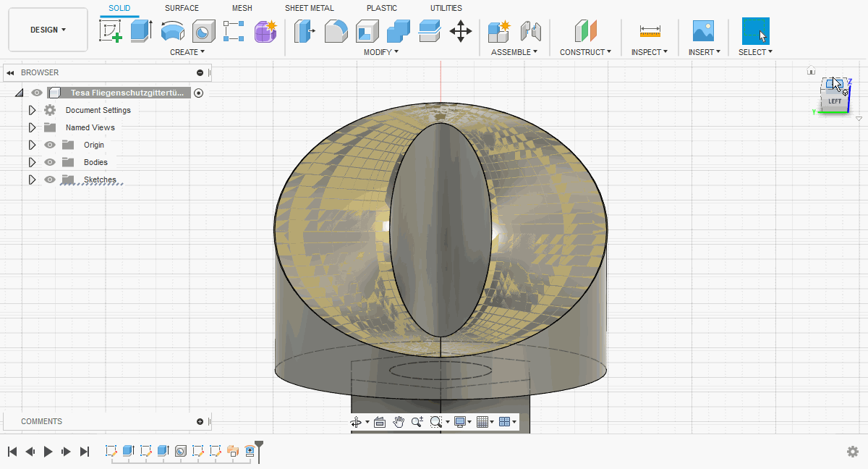Screen dimensions: 868x469
Task: Select the Revolve tool
Action: point(172,31)
